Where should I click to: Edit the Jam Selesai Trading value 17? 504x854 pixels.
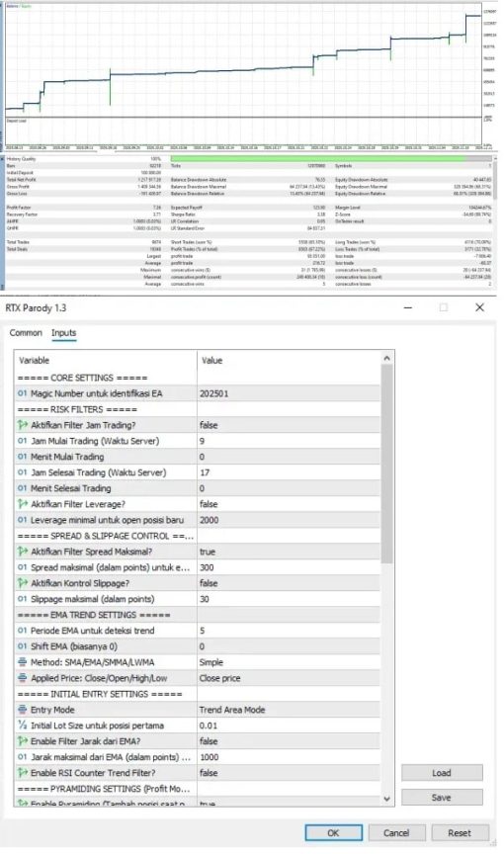(x=289, y=472)
